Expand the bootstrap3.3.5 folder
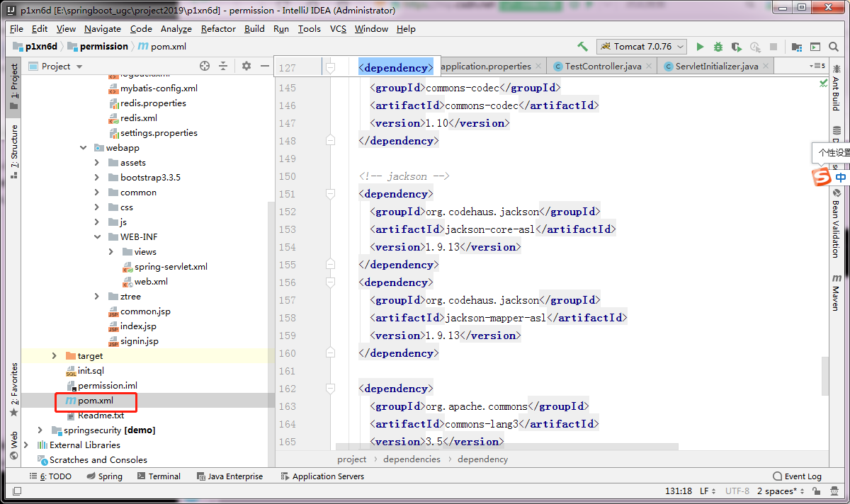 [x=97, y=178]
